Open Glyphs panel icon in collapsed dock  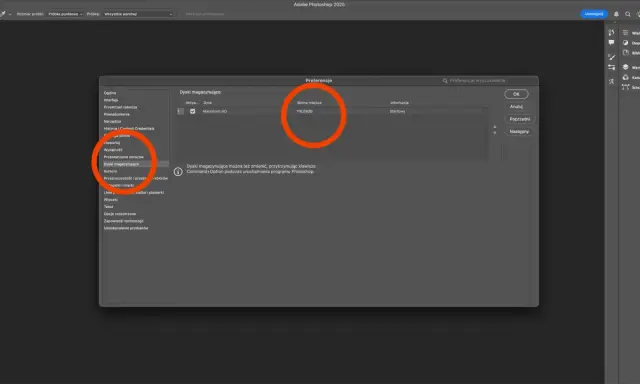[x=611, y=82]
